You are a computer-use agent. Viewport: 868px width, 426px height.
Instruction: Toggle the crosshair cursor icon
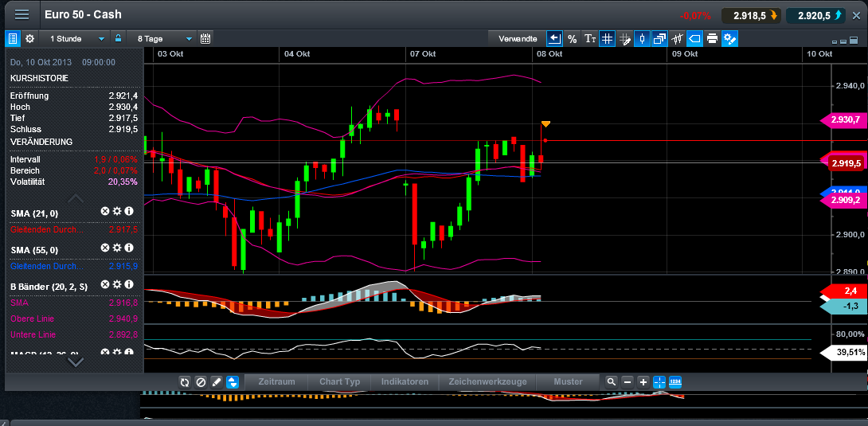659,381
